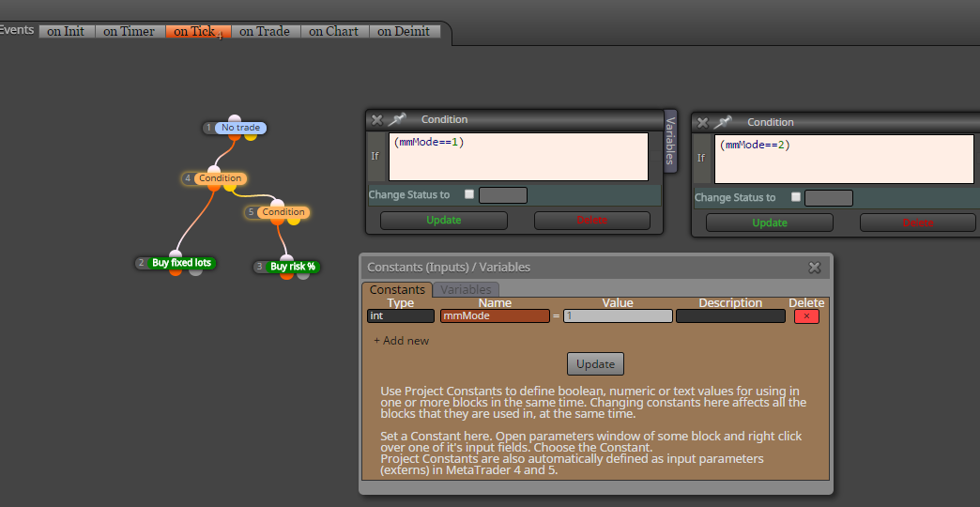Select Condition block number 4
Screen dimensions: 980x507
pos(220,178)
